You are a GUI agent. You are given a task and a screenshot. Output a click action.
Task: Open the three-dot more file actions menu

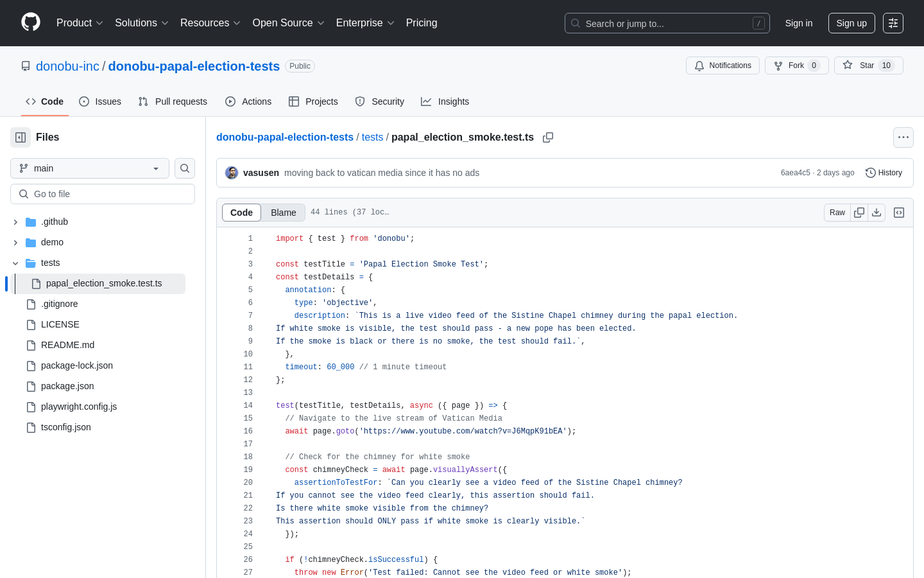click(903, 137)
